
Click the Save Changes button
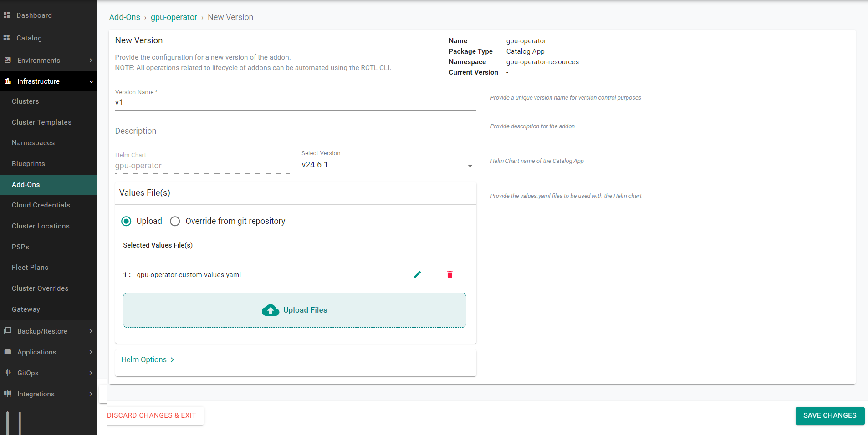pos(830,415)
